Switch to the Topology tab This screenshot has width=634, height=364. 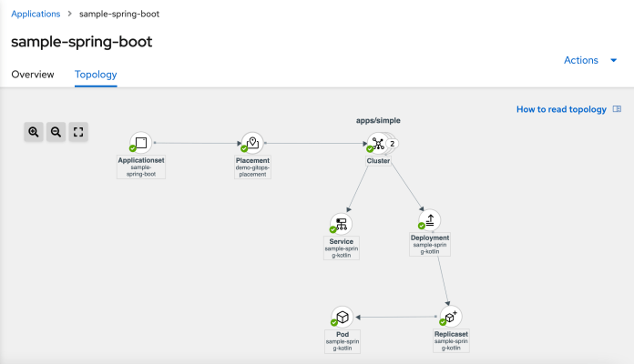[96, 75]
